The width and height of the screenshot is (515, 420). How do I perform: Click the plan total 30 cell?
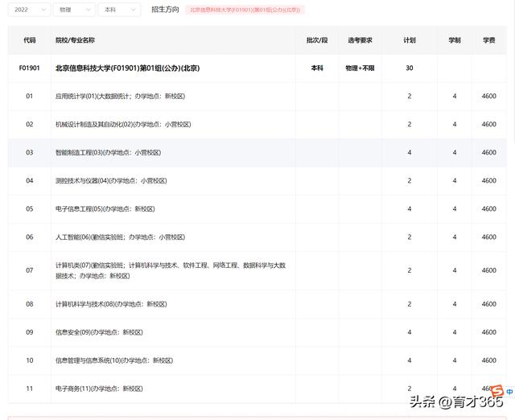(410, 68)
